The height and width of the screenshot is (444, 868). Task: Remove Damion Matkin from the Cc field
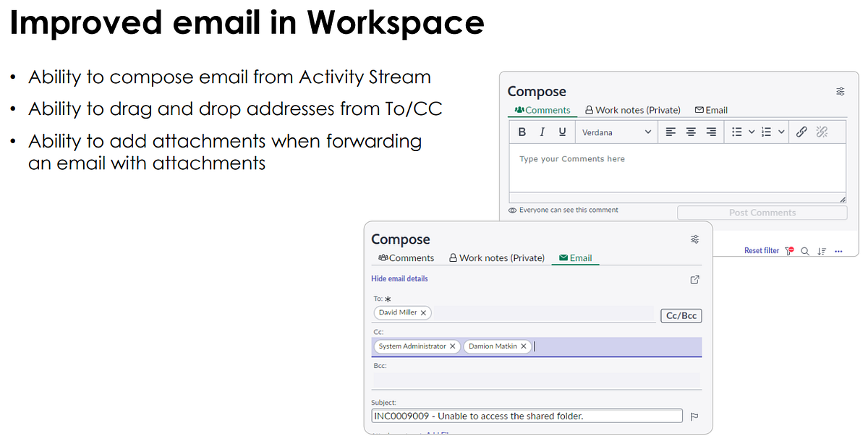coord(523,346)
